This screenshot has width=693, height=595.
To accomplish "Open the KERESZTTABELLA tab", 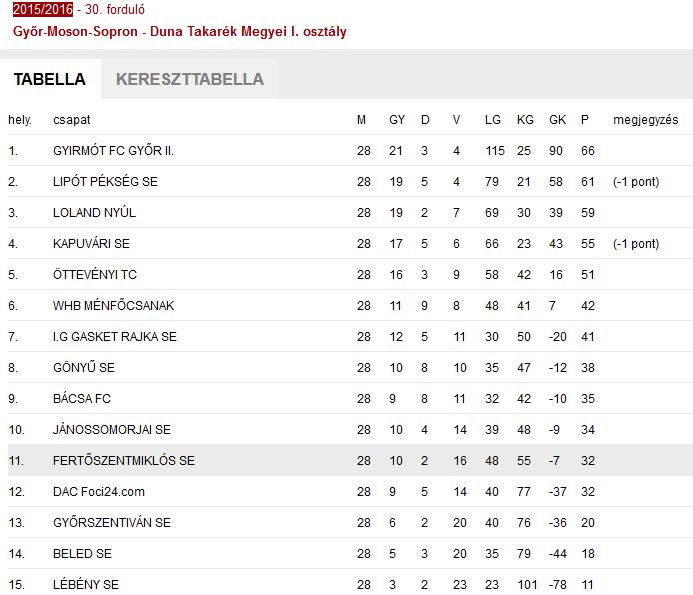I will [x=190, y=79].
